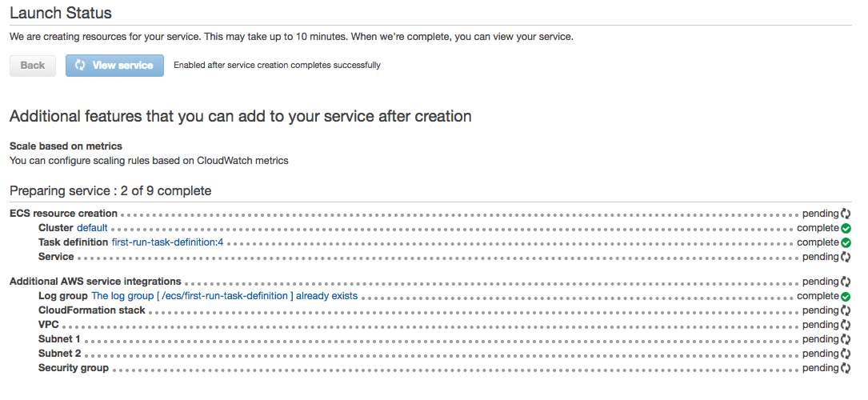
Task: Click the Launch Status page title
Action: [x=61, y=13]
